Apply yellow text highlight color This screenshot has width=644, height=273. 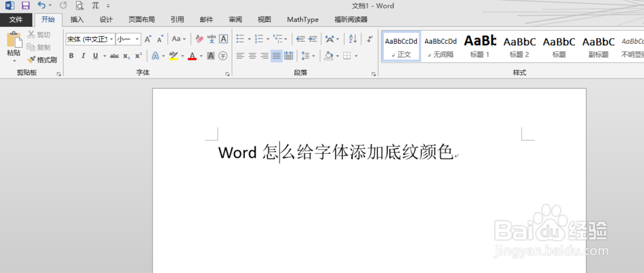(173, 56)
